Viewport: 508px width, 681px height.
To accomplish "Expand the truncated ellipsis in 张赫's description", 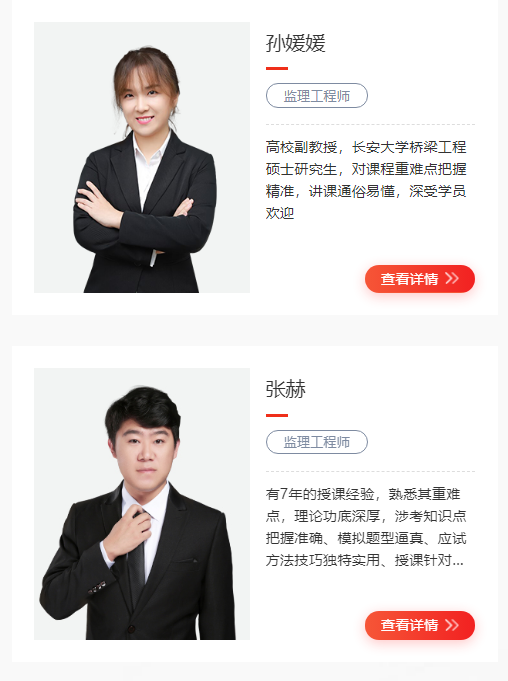I will tap(458, 561).
